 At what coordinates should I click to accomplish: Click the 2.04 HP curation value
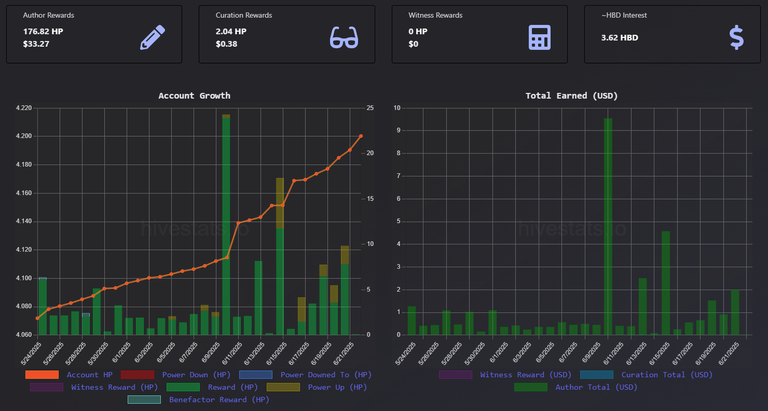pos(231,31)
